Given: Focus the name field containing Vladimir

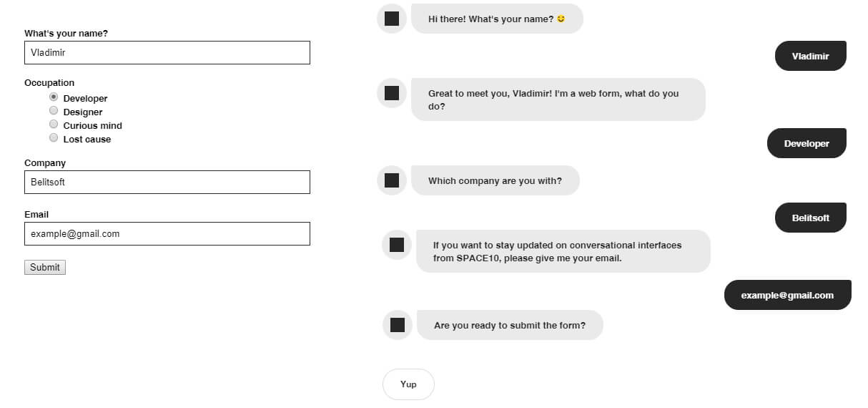Looking at the screenshot, I should [x=167, y=52].
